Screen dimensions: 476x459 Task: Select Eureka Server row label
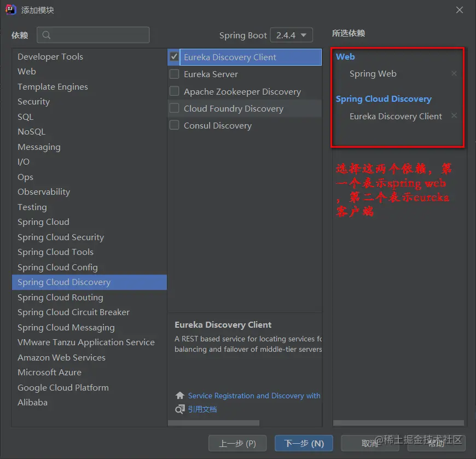(x=211, y=74)
